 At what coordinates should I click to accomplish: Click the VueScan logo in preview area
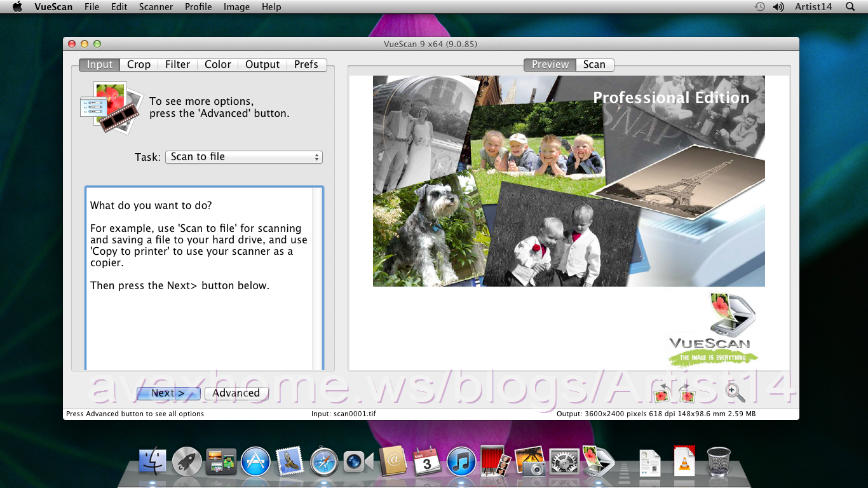pyautogui.click(x=712, y=330)
